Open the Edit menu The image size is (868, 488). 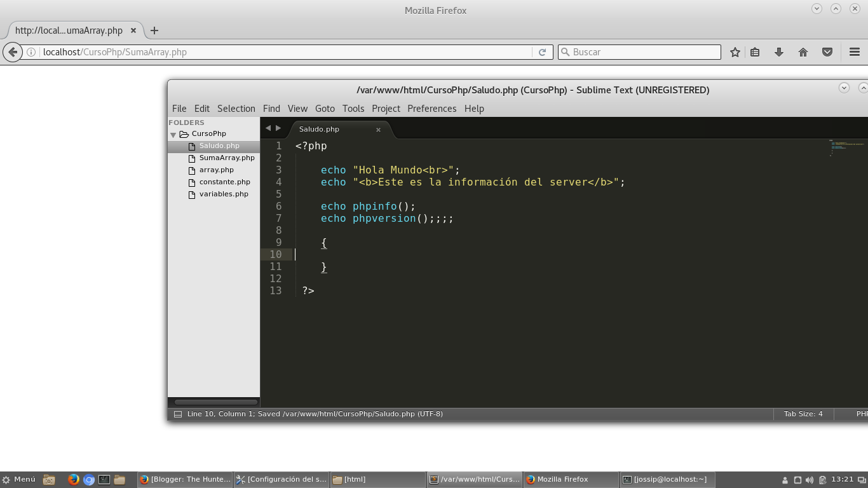pos(202,109)
